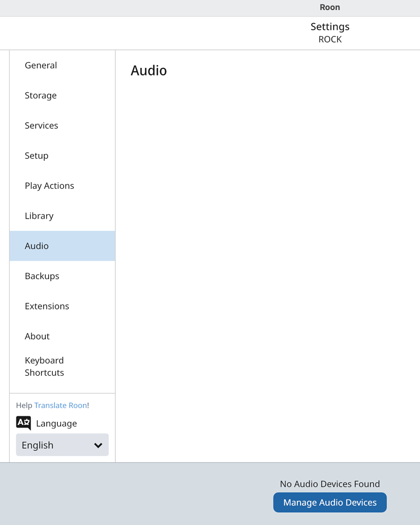Viewport: 420px width, 525px height.
Task: Open the English language dropdown
Action: pos(62,445)
